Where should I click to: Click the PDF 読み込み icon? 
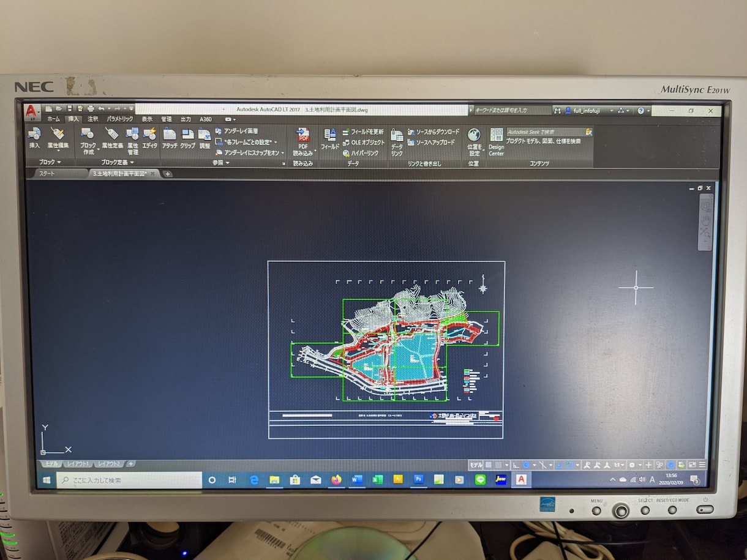click(303, 141)
